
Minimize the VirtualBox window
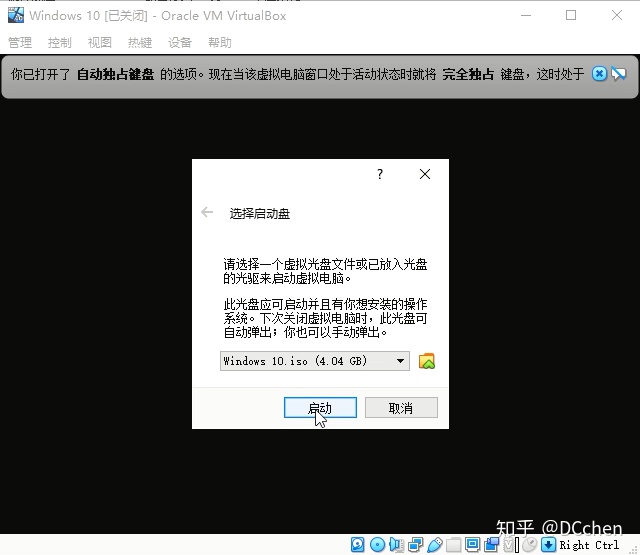[526, 16]
